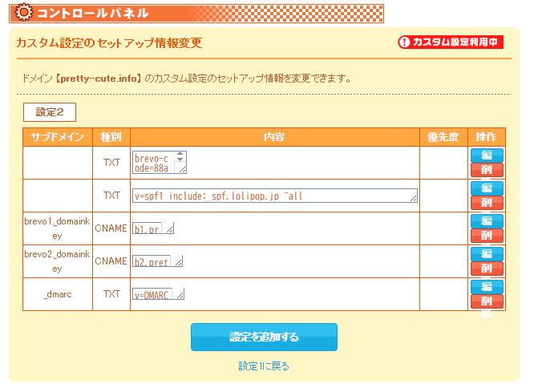Follow the 設定1に戻る link
The height and width of the screenshot is (392, 542).
coord(264,366)
